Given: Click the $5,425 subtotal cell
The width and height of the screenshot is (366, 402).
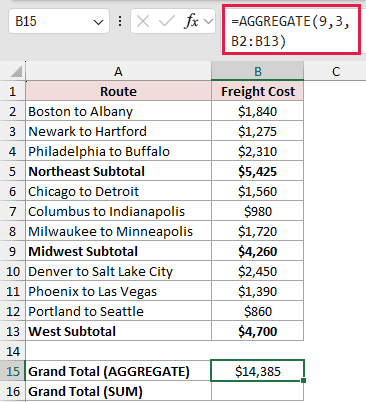Looking at the screenshot, I should [258, 171].
